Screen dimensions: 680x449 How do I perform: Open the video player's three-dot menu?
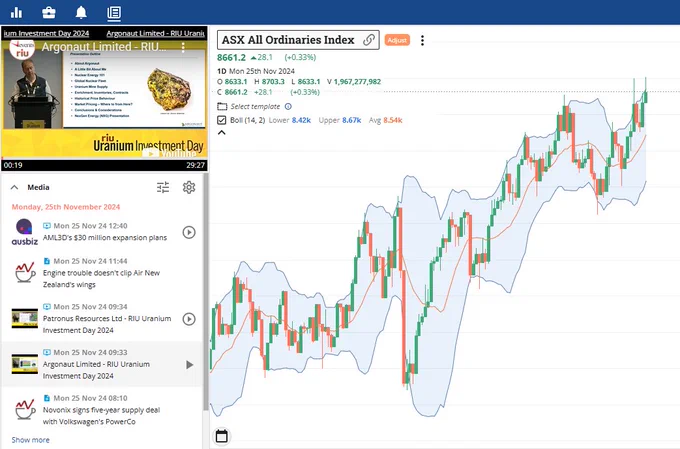coord(183,47)
